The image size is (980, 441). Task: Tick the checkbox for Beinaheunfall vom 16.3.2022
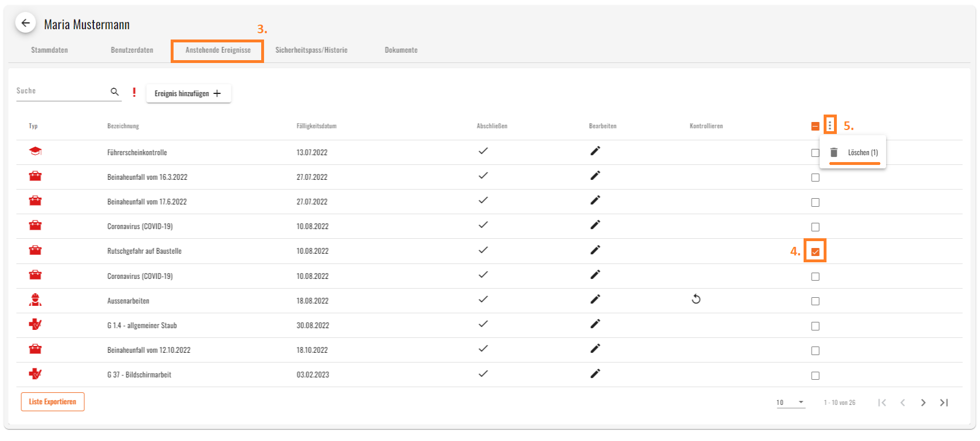[815, 178]
